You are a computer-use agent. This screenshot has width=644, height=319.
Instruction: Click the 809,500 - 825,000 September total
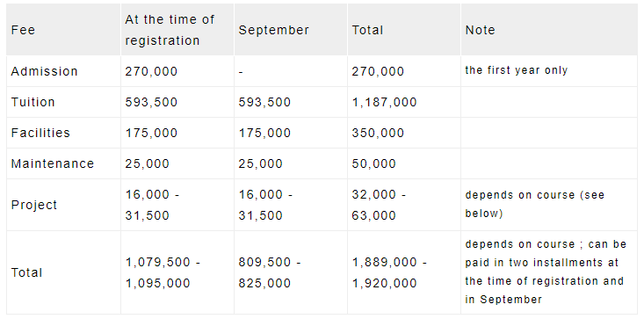pyautogui.click(x=270, y=272)
